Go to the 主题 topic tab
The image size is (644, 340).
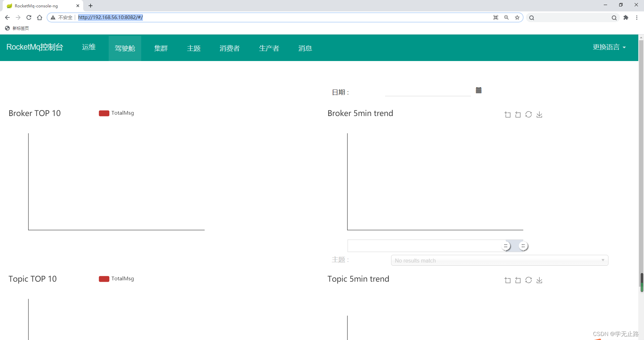point(194,48)
